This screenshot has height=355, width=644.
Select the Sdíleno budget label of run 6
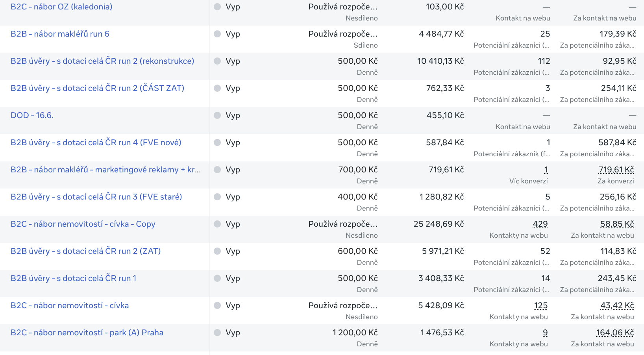click(365, 45)
